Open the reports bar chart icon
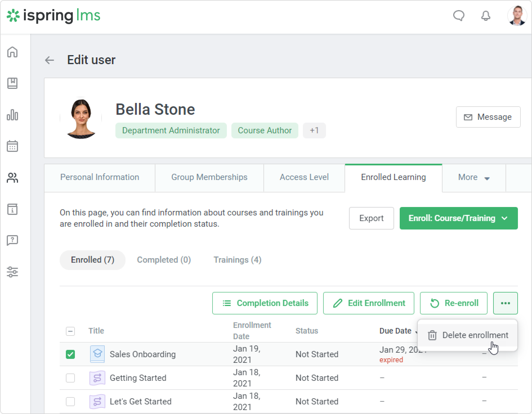The height and width of the screenshot is (414, 532). (12, 115)
